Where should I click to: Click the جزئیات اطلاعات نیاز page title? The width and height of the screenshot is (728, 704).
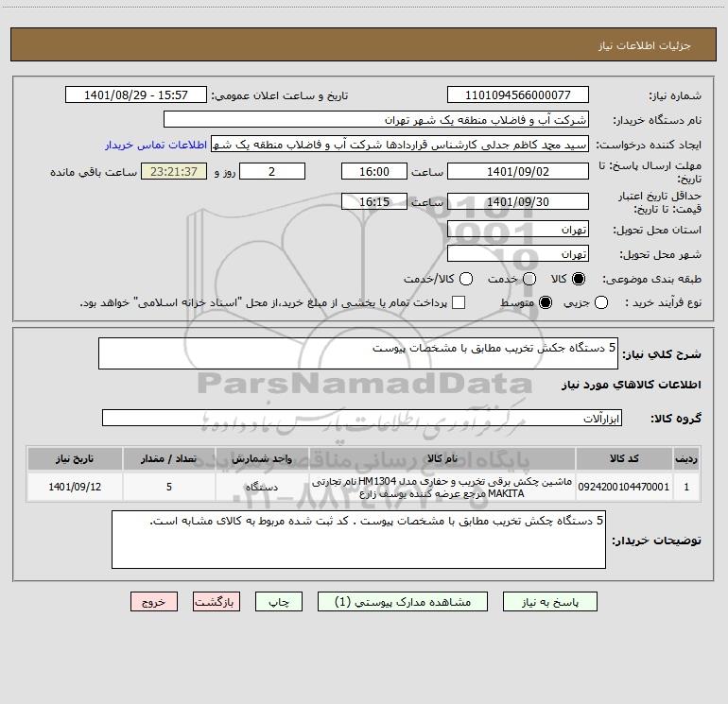click(x=645, y=45)
